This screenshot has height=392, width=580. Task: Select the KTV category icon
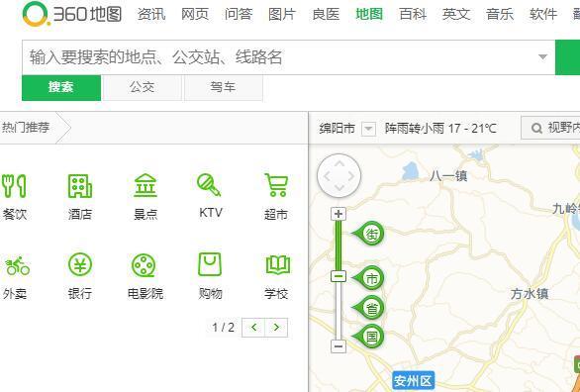pos(209,186)
